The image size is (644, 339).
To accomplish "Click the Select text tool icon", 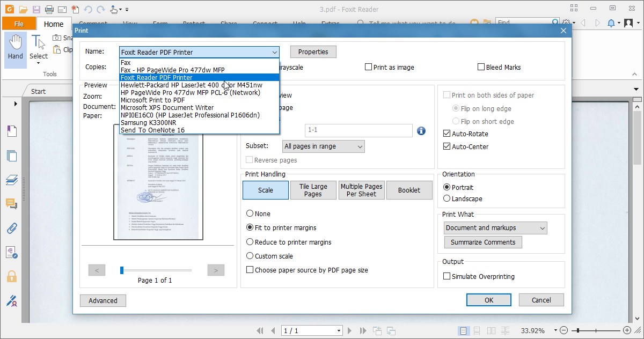I will click(x=38, y=41).
